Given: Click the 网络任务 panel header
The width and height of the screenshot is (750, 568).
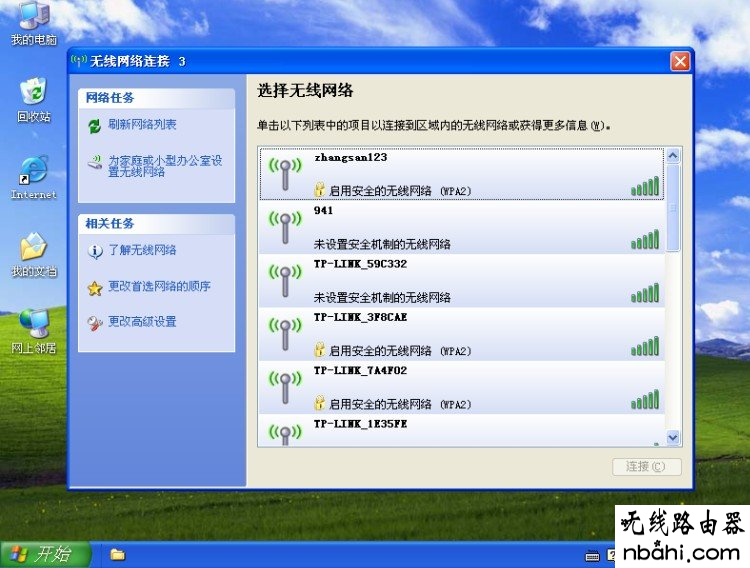Looking at the screenshot, I should tap(156, 98).
